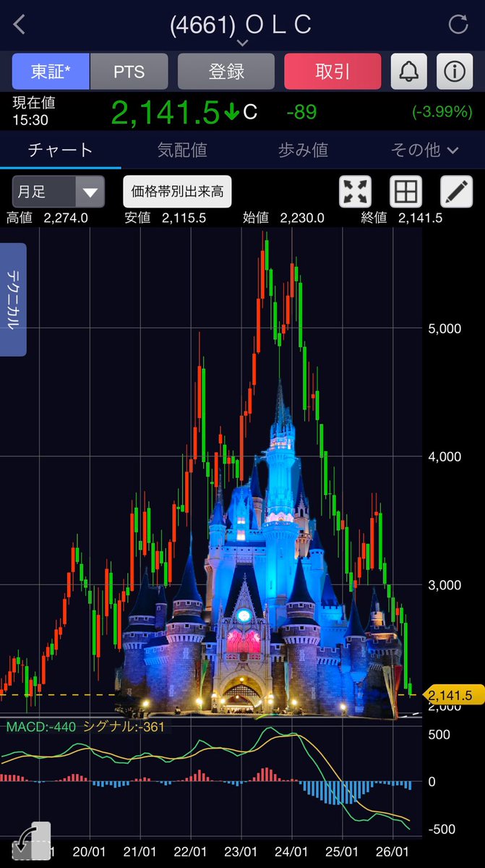This screenshot has width=485, height=868.
Task: Tap the 登録 button
Action: tap(226, 72)
